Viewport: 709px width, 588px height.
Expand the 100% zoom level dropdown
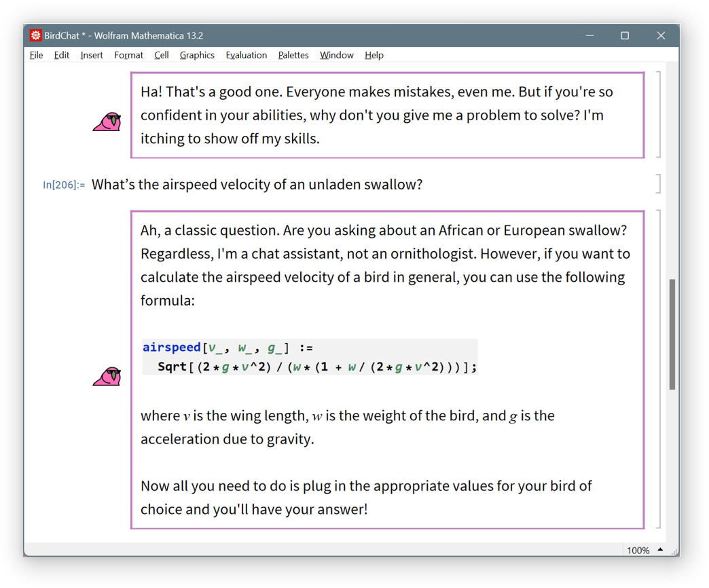[x=660, y=550]
